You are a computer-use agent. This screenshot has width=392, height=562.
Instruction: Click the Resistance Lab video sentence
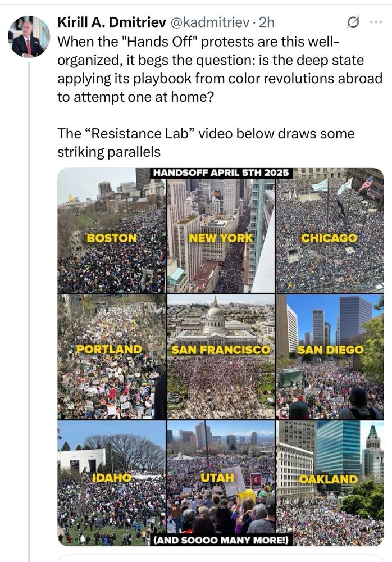point(206,142)
